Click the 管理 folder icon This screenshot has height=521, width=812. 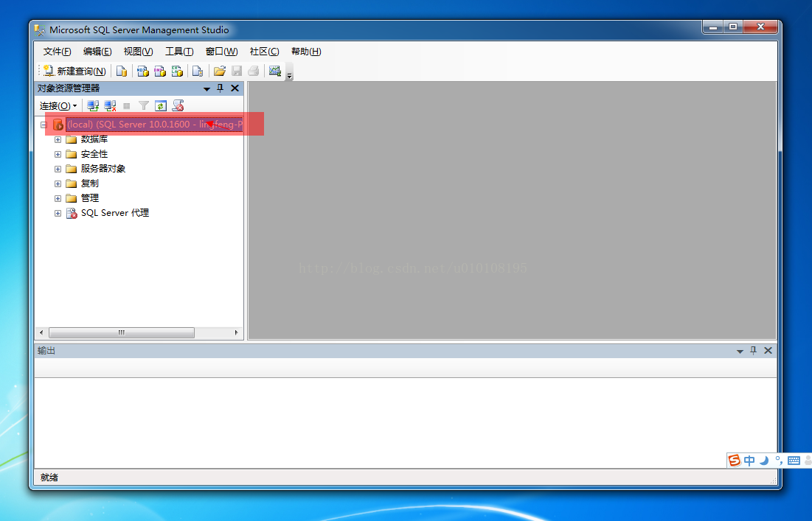(72, 199)
